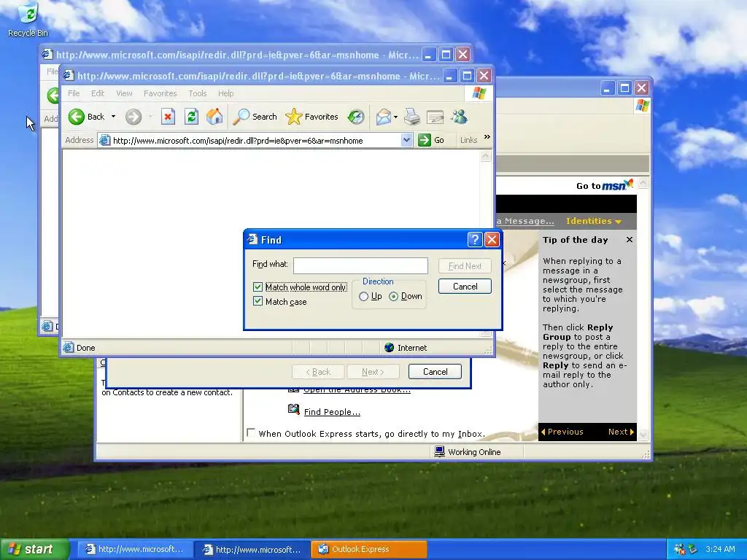Click the browser address bar URL field
The width and height of the screenshot is (747, 560).
256,141
